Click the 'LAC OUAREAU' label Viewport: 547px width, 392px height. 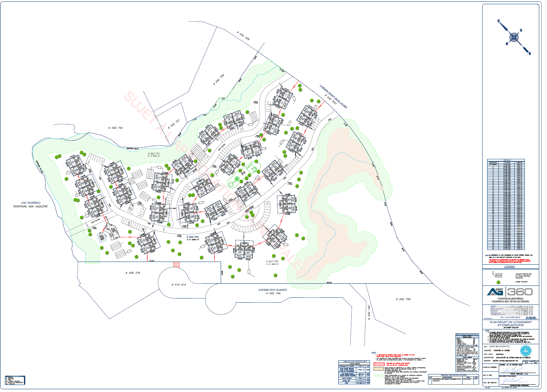pyautogui.click(x=31, y=203)
